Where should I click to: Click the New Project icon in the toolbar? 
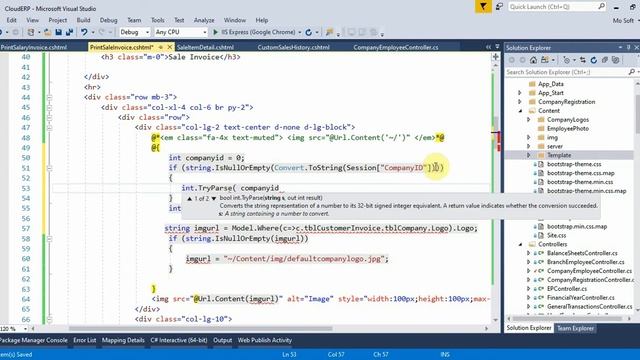31,32
